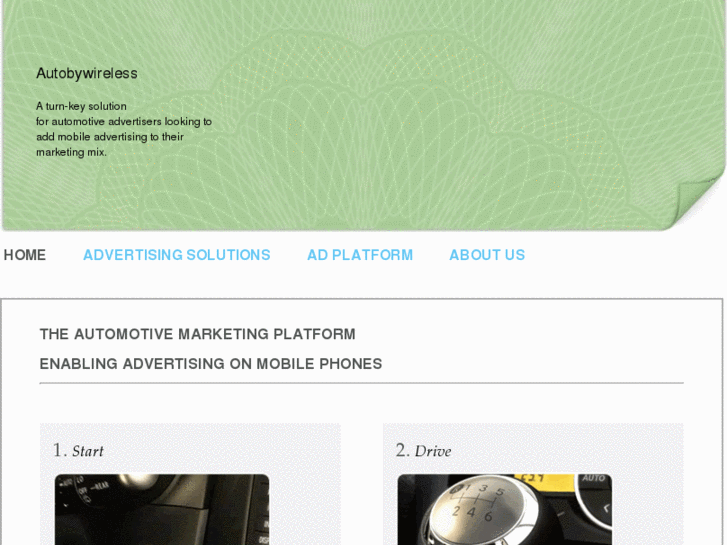The width and height of the screenshot is (727, 545).
Task: Click 'THE AUTOMOTIVE MARKETING PLATFORM' heading
Action: point(197,334)
